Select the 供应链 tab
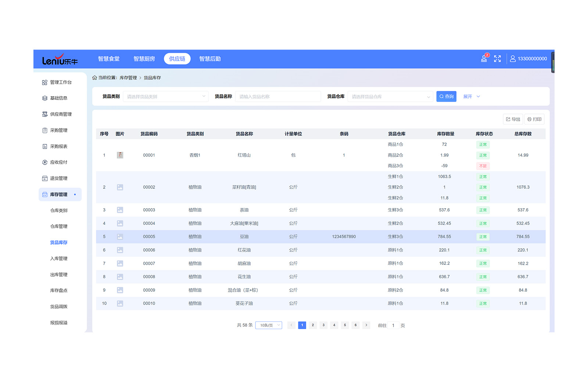This screenshot has height=382, width=588. (x=177, y=59)
